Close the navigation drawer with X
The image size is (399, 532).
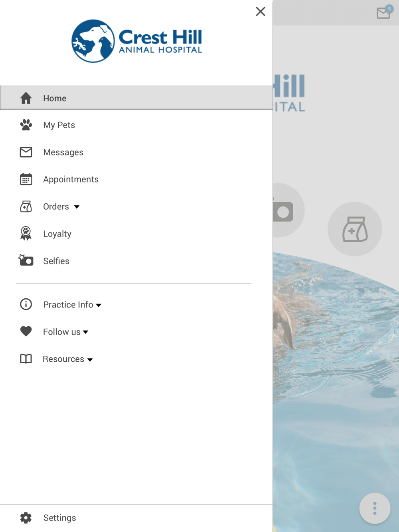tap(261, 12)
